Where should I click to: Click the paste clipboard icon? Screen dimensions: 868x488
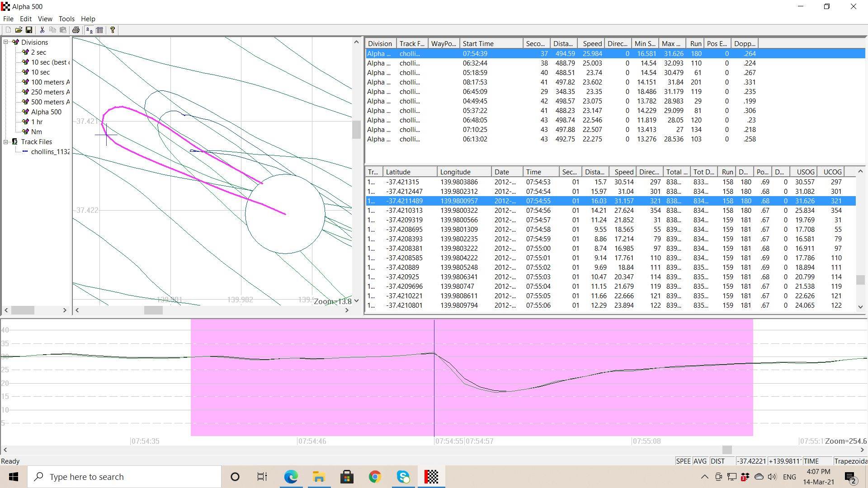[x=63, y=30]
